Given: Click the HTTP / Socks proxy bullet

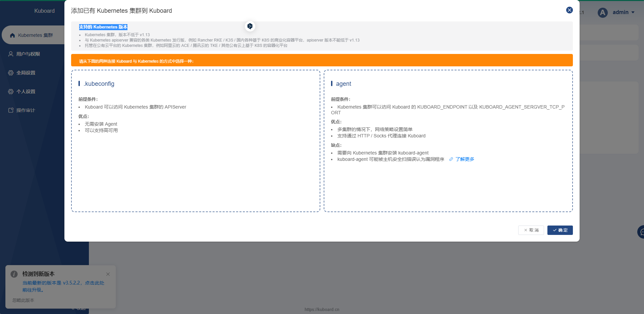Looking at the screenshot, I should point(381,136).
